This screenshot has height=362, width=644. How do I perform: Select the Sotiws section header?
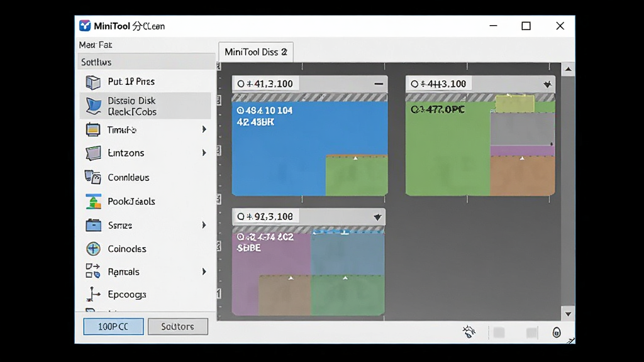[146, 62]
